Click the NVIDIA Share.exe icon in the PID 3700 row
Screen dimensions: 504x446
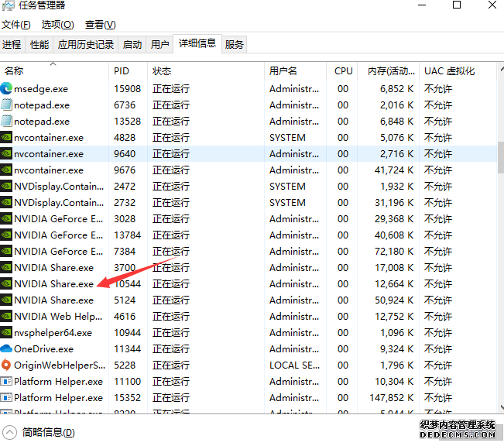6,267
